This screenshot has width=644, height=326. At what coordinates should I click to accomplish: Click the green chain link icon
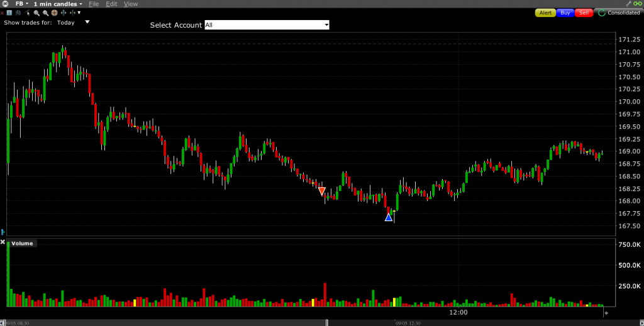tap(636, 4)
